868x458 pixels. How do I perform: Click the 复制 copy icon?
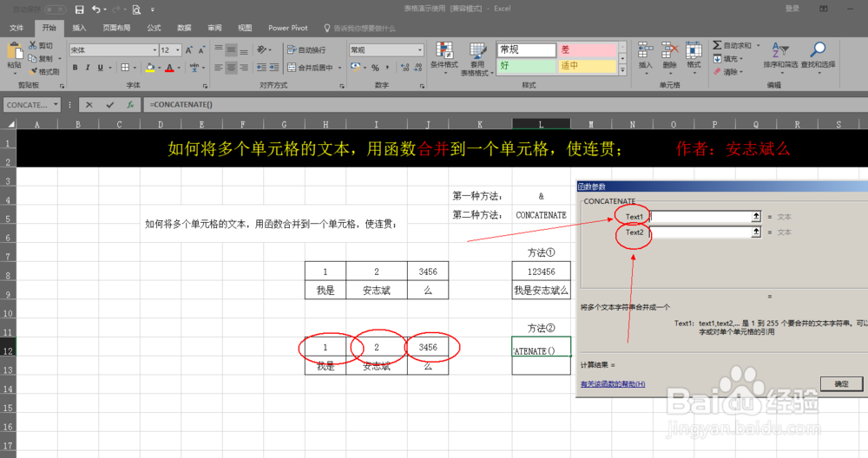point(33,58)
